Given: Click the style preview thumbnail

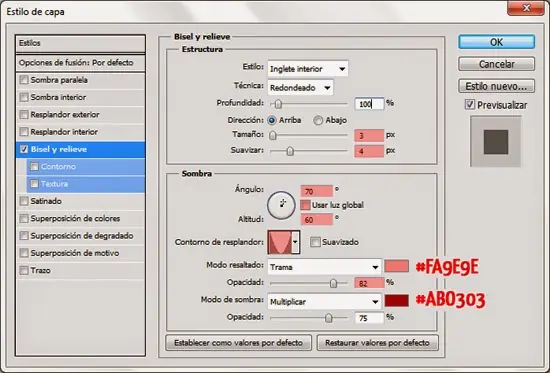Looking at the screenshot, I should [496, 142].
